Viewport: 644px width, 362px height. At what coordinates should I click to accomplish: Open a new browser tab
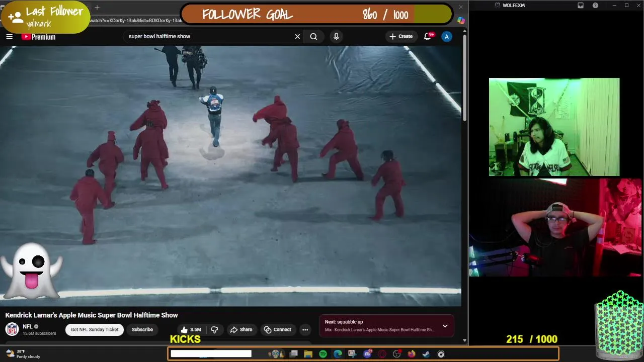click(x=97, y=7)
